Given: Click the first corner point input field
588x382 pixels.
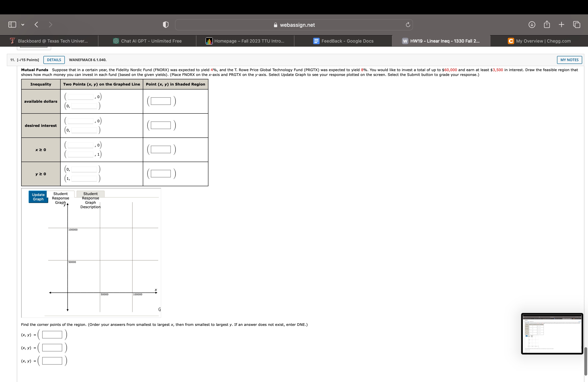Looking at the screenshot, I should click(x=52, y=335).
